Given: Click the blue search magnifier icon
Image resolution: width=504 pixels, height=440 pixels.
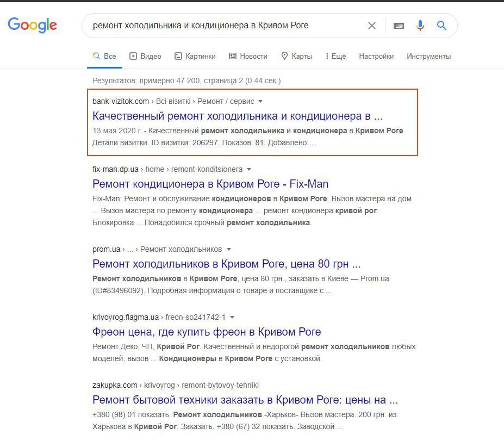Looking at the screenshot, I should [441, 26].
